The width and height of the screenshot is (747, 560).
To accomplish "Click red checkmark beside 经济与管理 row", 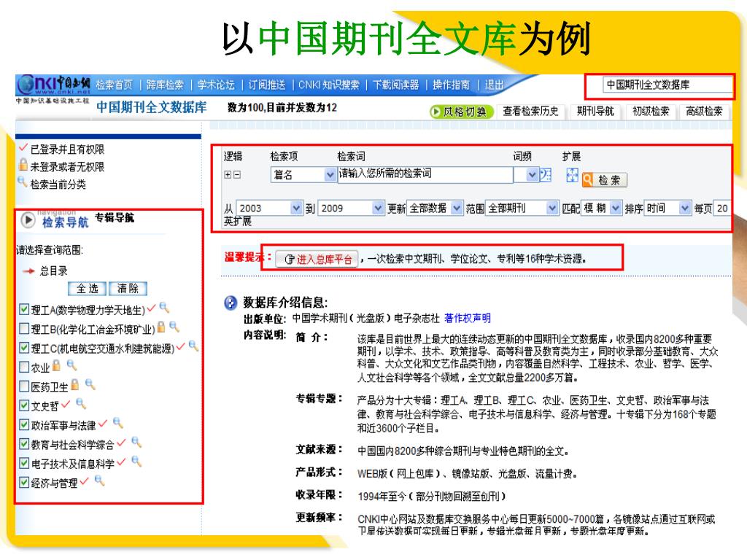I will [85, 481].
